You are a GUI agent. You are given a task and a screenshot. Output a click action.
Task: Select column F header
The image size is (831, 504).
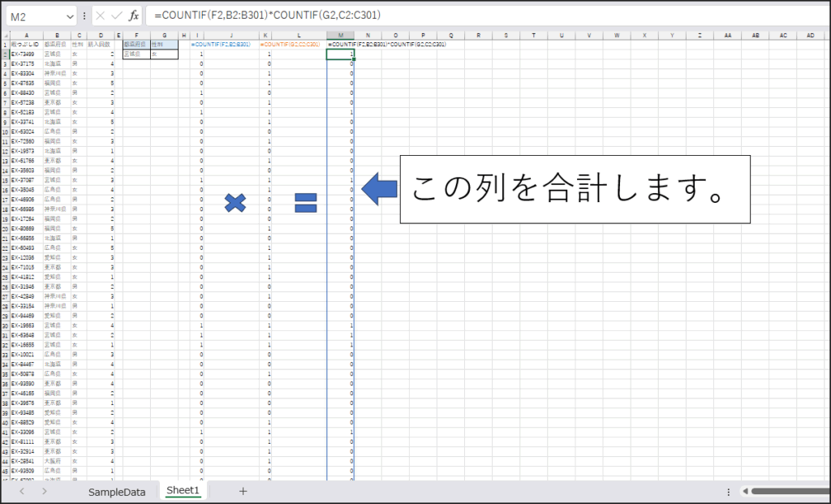pos(136,36)
